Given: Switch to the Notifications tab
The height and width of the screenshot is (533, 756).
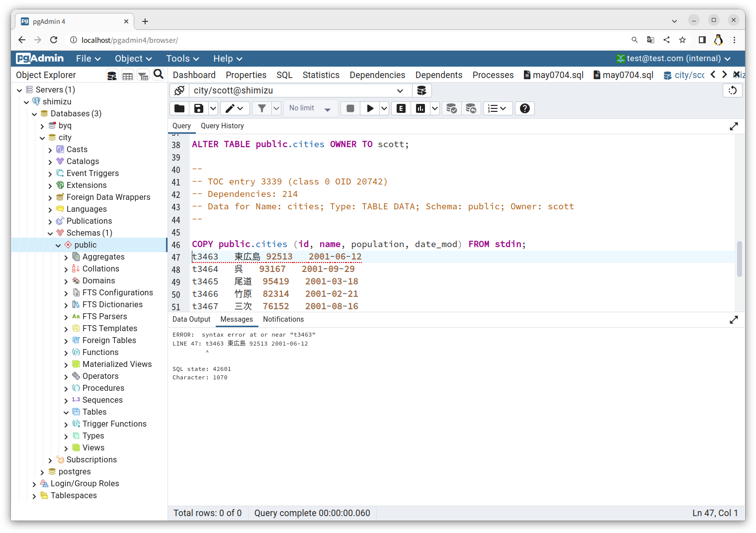Looking at the screenshot, I should pos(283,319).
